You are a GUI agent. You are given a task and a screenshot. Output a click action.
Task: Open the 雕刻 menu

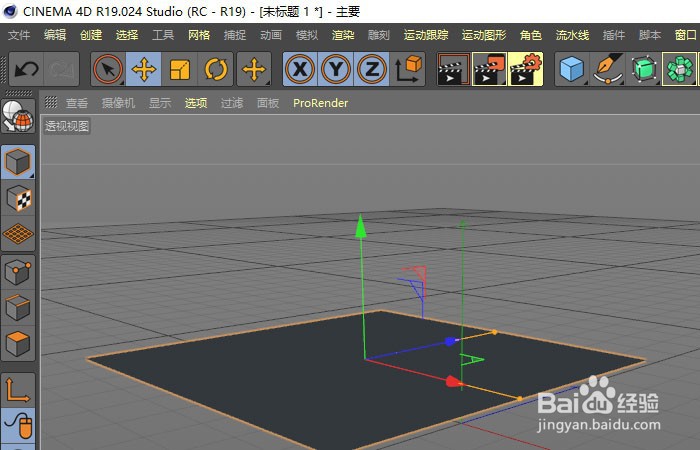click(379, 35)
